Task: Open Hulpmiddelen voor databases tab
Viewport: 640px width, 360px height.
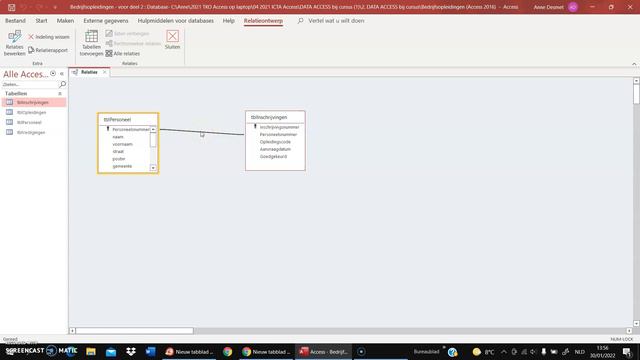Action: point(176,20)
